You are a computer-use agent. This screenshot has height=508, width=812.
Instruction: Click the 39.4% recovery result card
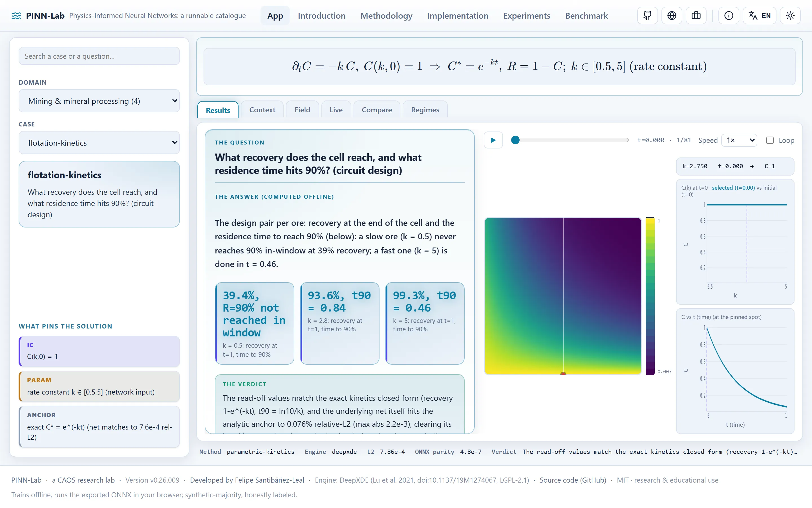(254, 323)
